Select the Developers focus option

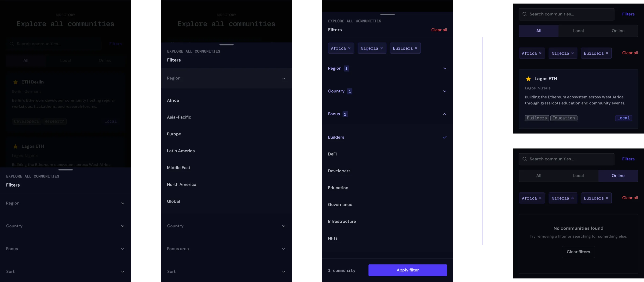point(387,171)
